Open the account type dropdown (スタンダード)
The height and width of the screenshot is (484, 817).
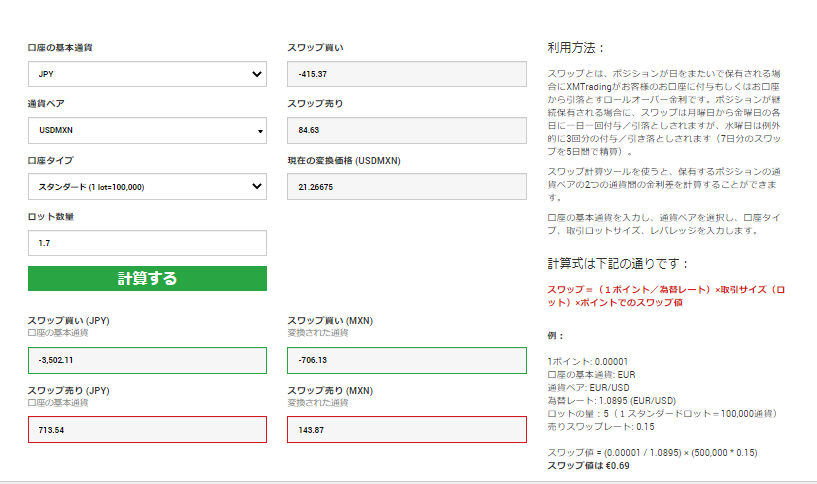click(x=147, y=187)
